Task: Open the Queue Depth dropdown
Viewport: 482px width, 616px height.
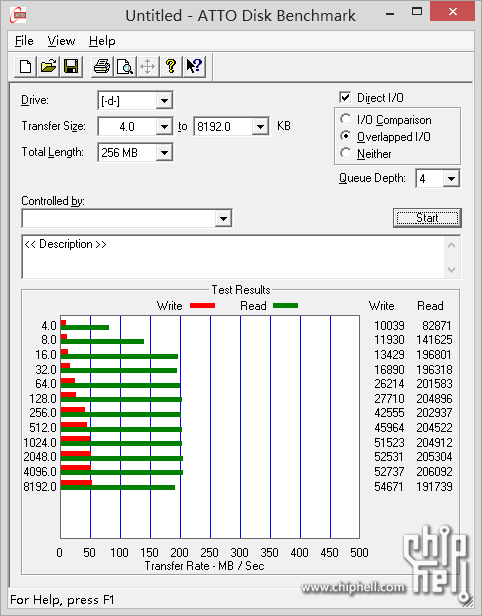Action: click(451, 179)
